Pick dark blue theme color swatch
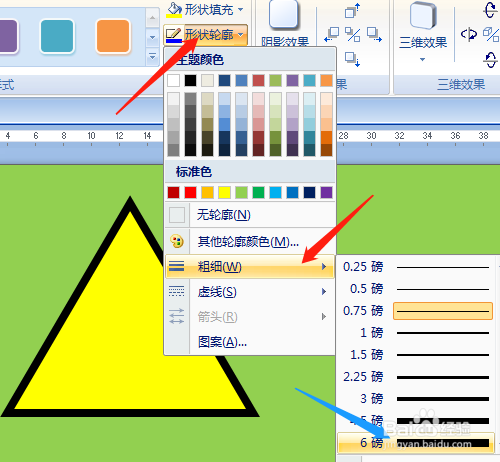Viewport: 500px width, 462px height. click(x=224, y=80)
